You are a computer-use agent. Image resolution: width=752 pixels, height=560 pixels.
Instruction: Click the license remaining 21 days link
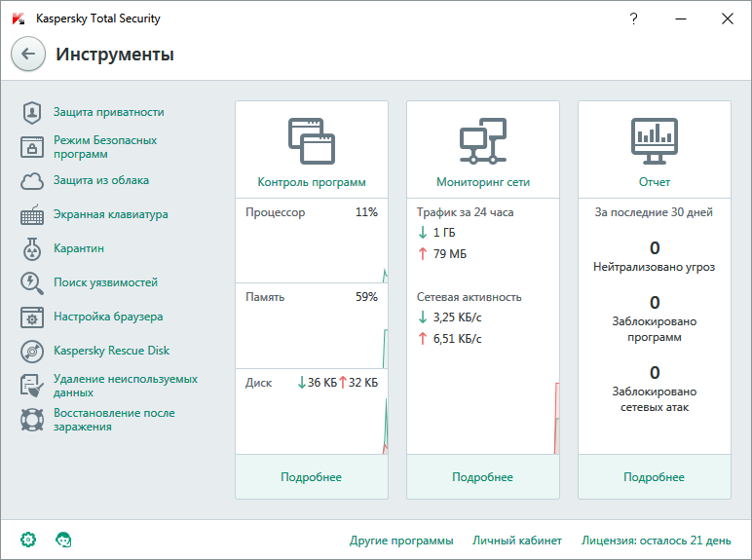656,541
